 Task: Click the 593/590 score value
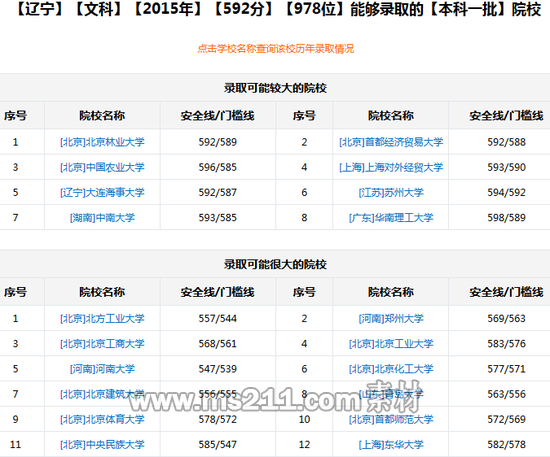506,167
